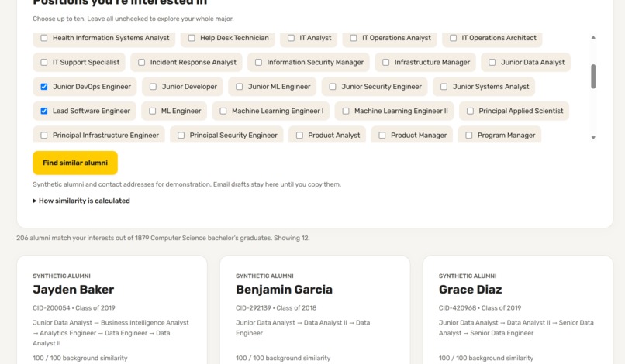Viewport: 625px width, 364px height.
Task: Check Machine Learning Engineer I
Action: 223,111
